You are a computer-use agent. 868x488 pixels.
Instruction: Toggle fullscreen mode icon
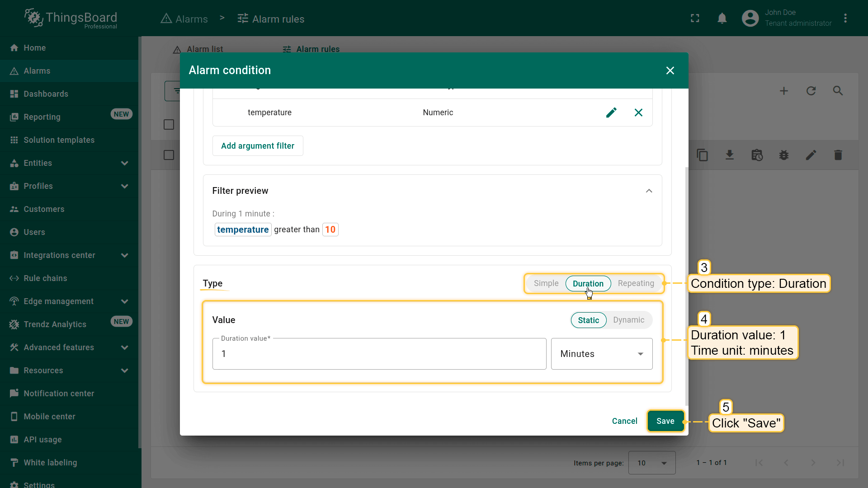695,19
